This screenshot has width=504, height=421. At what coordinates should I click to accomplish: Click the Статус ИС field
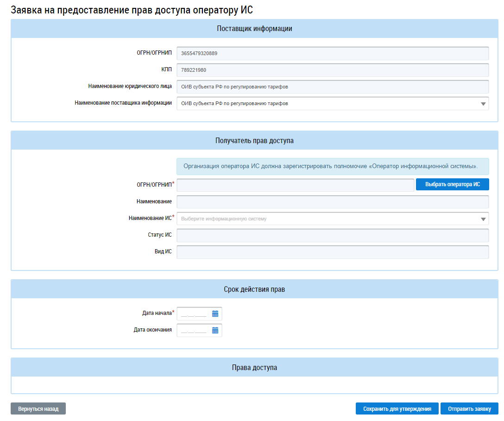point(332,235)
